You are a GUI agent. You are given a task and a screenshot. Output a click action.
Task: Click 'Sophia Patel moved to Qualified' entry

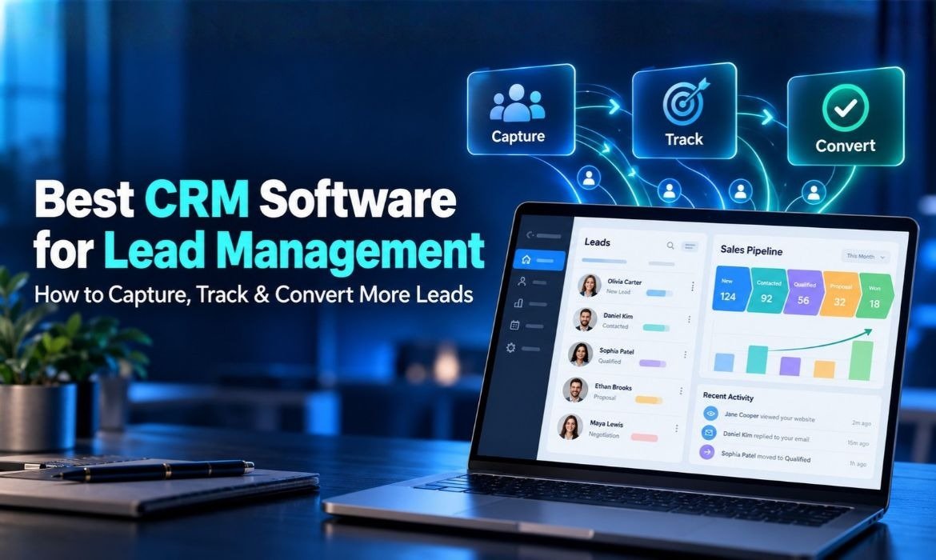point(766,456)
